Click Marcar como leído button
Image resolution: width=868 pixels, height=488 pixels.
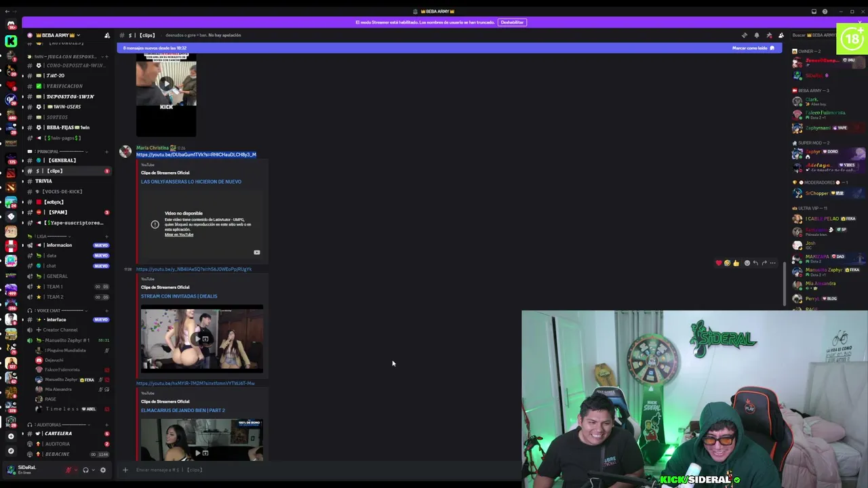point(753,48)
